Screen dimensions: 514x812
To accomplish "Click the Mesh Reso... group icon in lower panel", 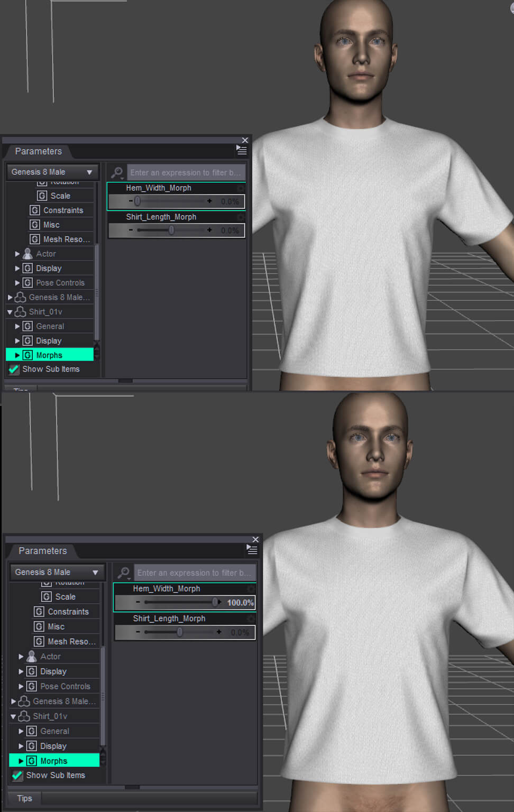I will point(39,641).
